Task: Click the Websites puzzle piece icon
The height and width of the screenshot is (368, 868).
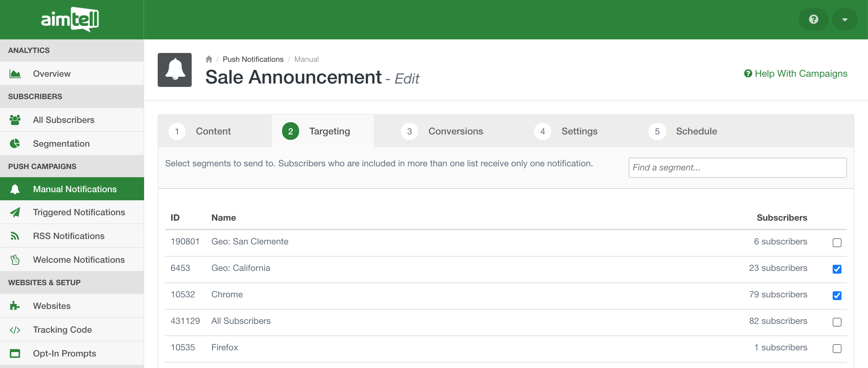Action: pos(15,306)
